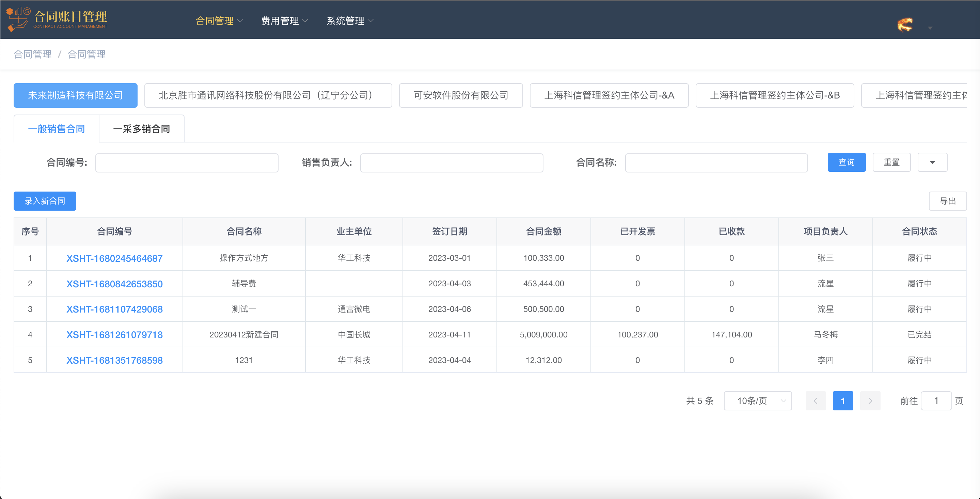Go to next page arrow
This screenshot has height=499, width=980.
pos(870,401)
